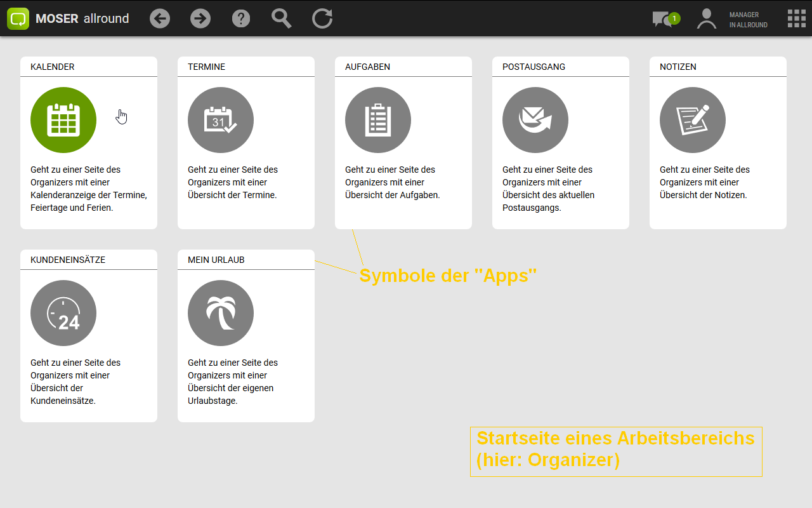Viewport: 812px width, 508px height.
Task: Open help via the question mark icon
Action: pyautogui.click(x=241, y=18)
